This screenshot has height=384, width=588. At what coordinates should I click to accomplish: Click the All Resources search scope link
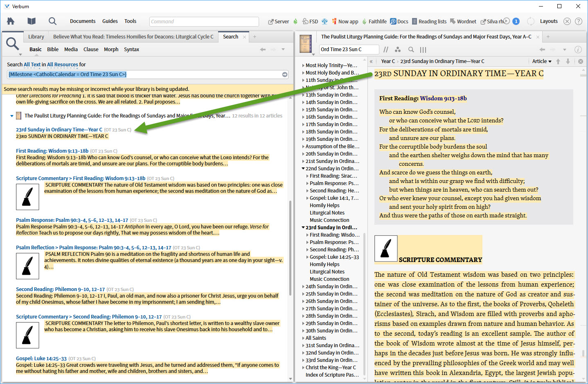point(62,65)
